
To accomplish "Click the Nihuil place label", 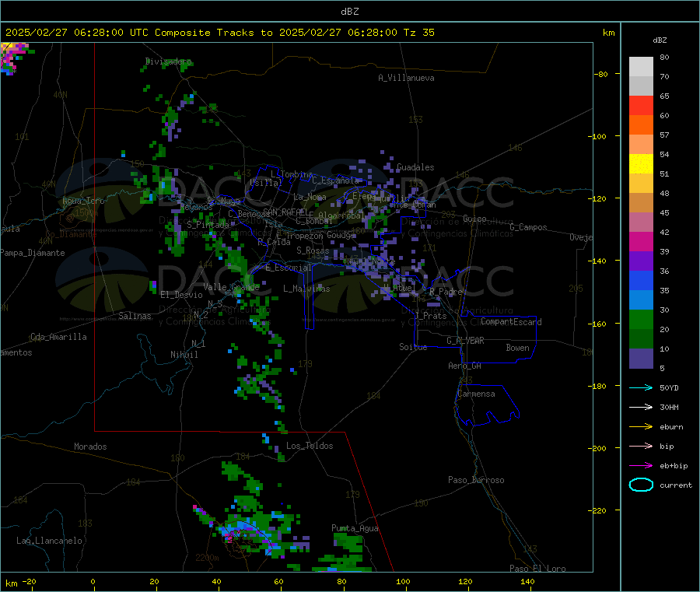I will click(184, 355).
